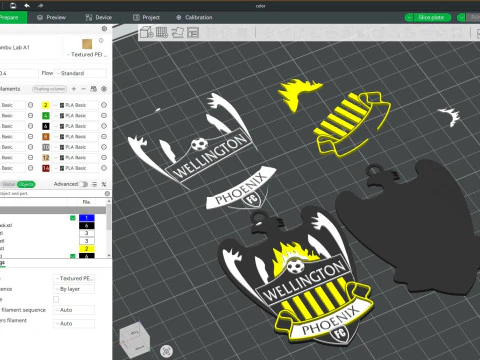Select the assembled Wellington Phoenix badge model
The width and height of the screenshot is (480, 360).
point(298,278)
